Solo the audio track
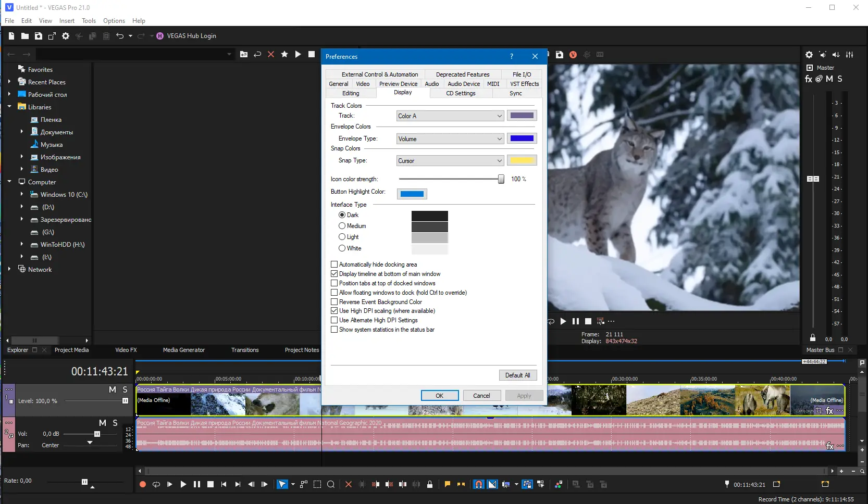The height and width of the screenshot is (504, 868). coord(115,423)
